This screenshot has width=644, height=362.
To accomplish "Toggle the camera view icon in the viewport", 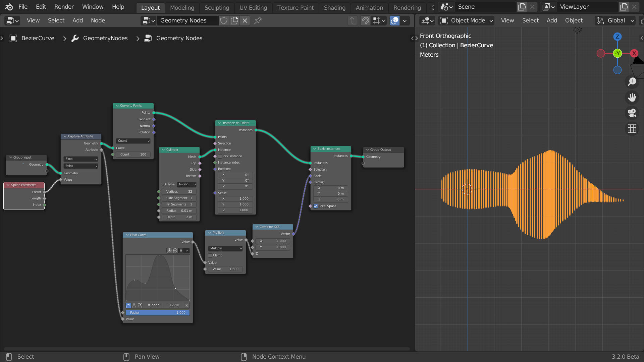I will (x=632, y=113).
